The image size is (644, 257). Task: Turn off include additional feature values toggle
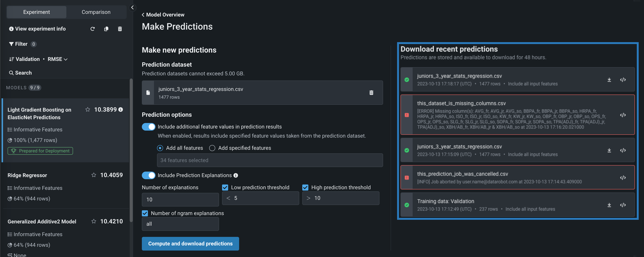tap(148, 127)
